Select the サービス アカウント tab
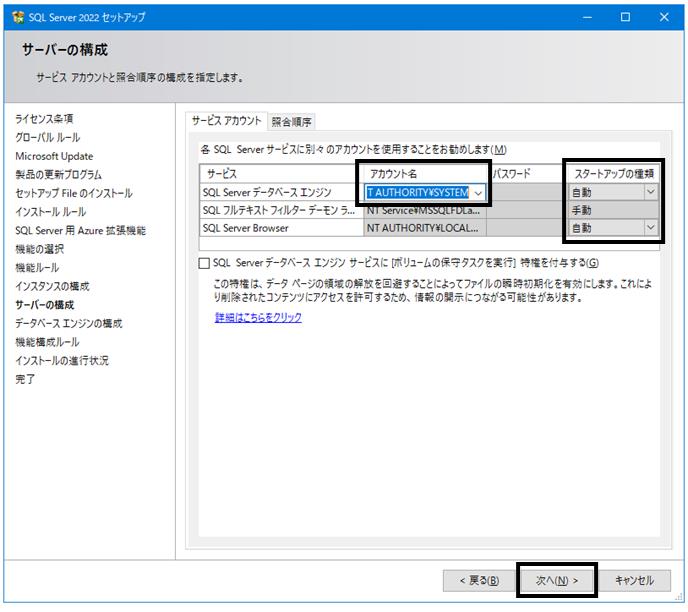 [x=226, y=121]
